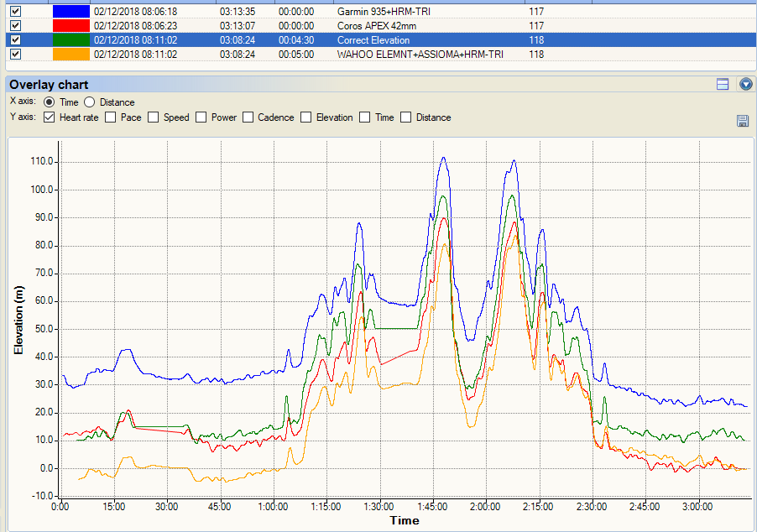Viewport: 757px width, 532px height.
Task: Select Time radio button for X axis
Action: point(49,102)
